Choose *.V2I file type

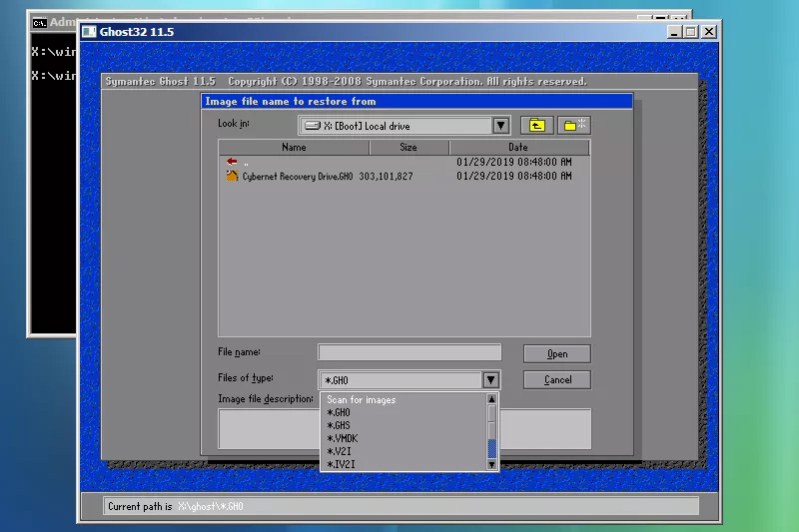(403, 451)
